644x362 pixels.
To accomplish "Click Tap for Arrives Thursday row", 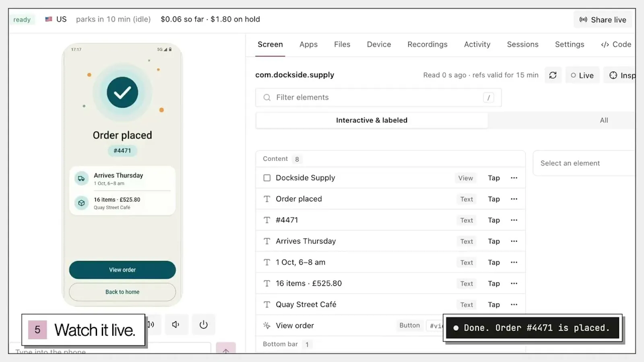I will pyautogui.click(x=494, y=241).
